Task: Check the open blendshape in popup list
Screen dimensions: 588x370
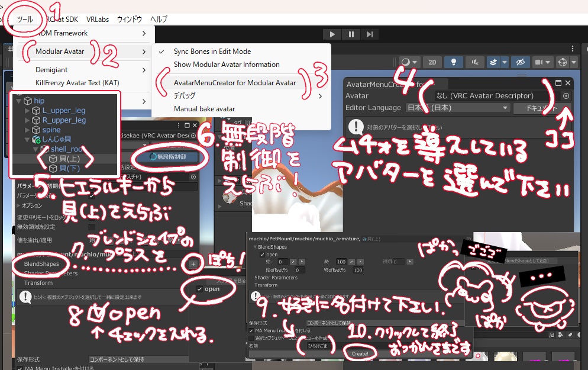Action: pyautogui.click(x=199, y=289)
